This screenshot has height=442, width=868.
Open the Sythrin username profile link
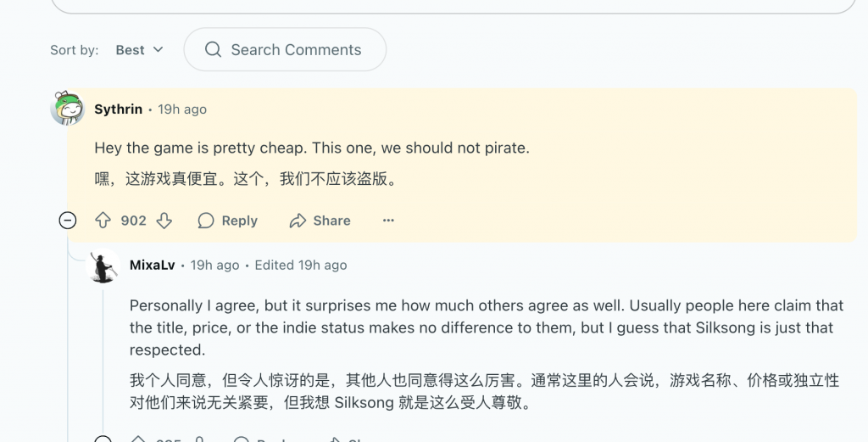pos(119,109)
